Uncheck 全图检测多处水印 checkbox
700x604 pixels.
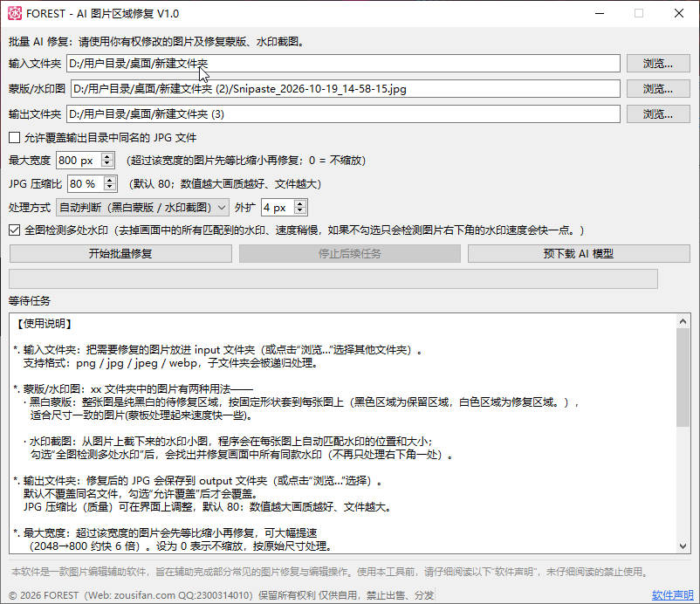[14, 230]
